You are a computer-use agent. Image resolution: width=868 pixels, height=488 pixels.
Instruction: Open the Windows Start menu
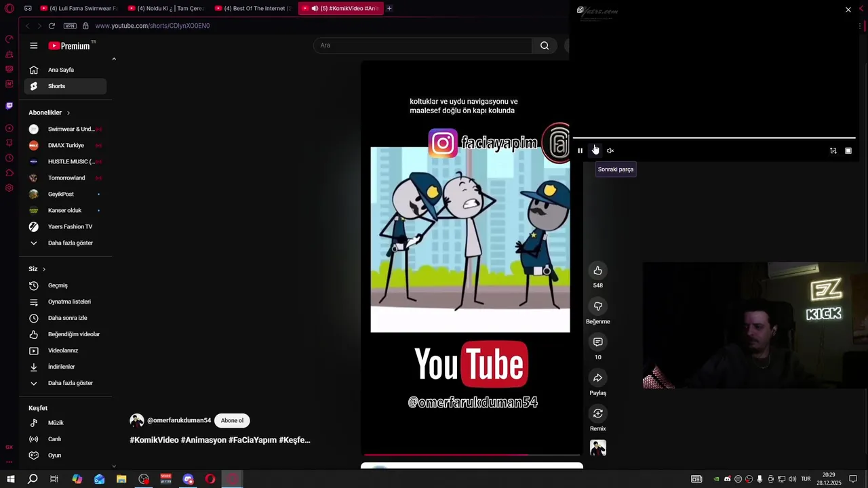(x=10, y=479)
